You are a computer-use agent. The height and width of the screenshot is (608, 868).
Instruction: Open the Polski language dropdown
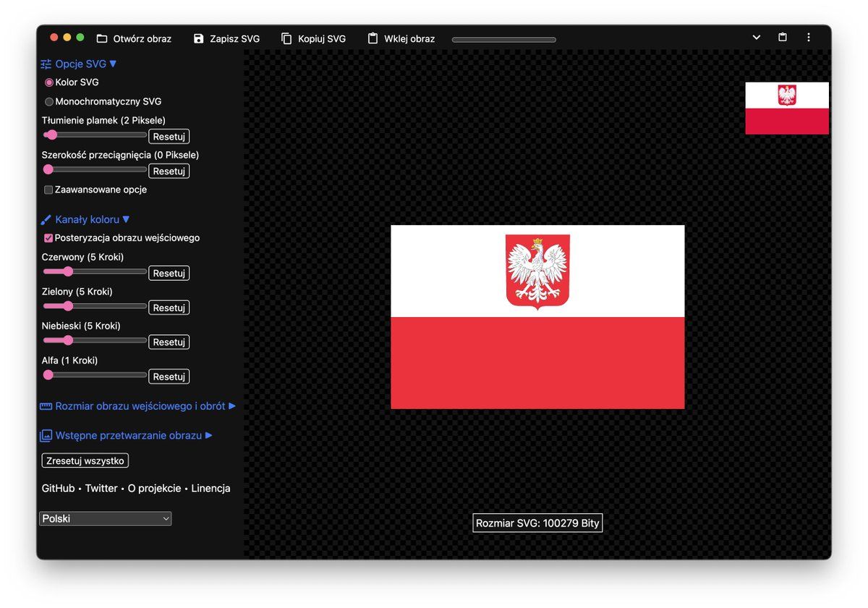[106, 518]
